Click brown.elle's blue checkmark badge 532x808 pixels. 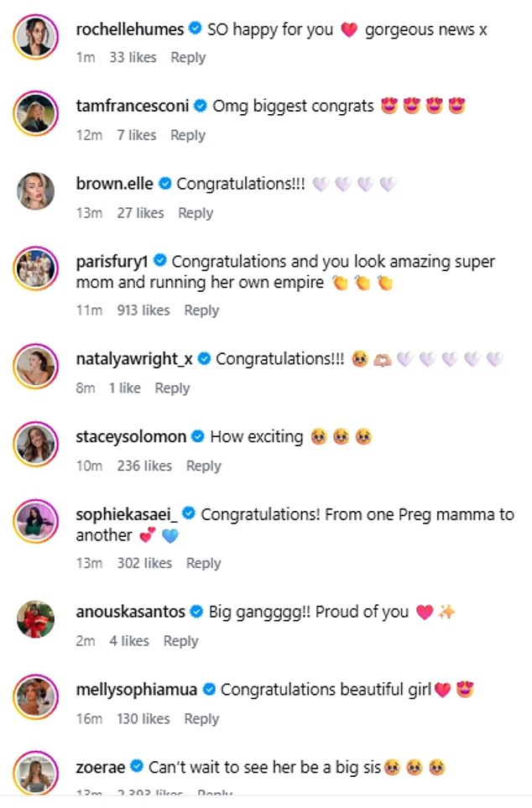tap(164, 183)
